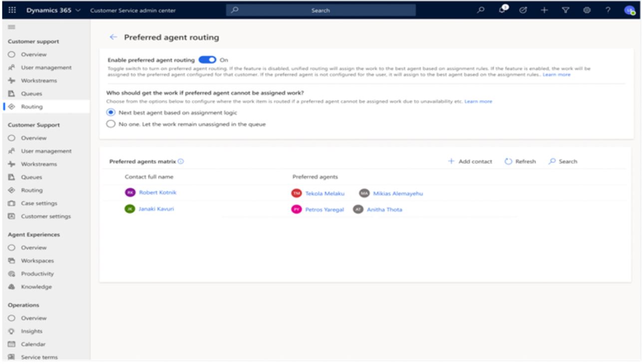Click the help question mark icon

click(x=608, y=10)
